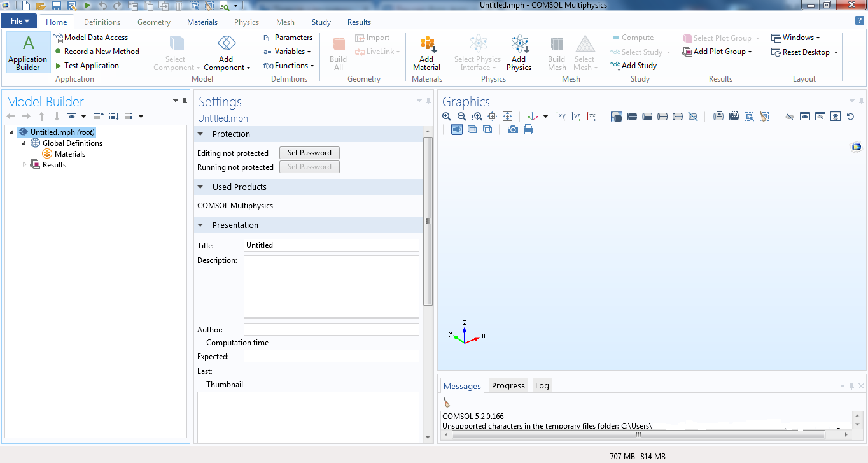Toggle Select Edges in Graphics toolbar
868x463 pixels.
coord(662,117)
